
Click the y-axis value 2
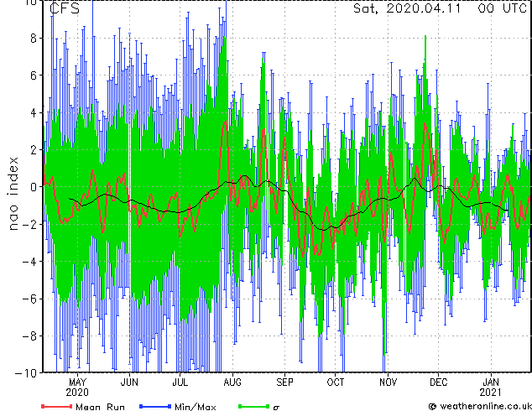pyautogui.click(x=34, y=150)
